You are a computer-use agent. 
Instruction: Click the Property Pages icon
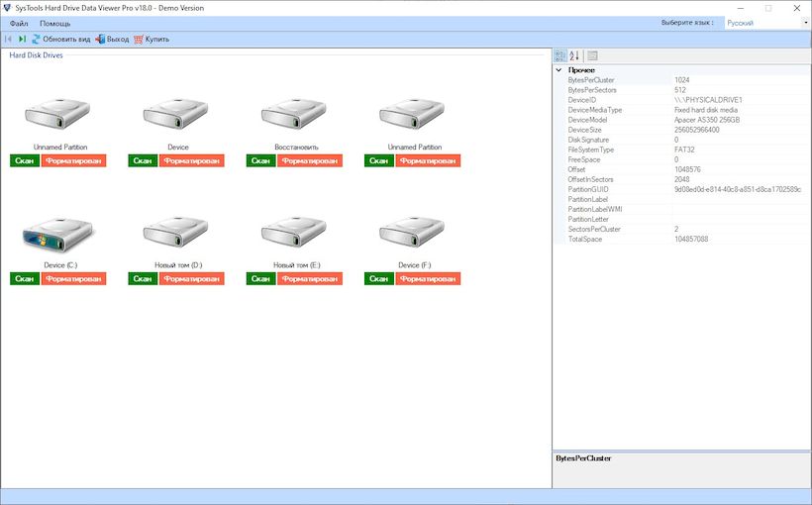pos(592,55)
